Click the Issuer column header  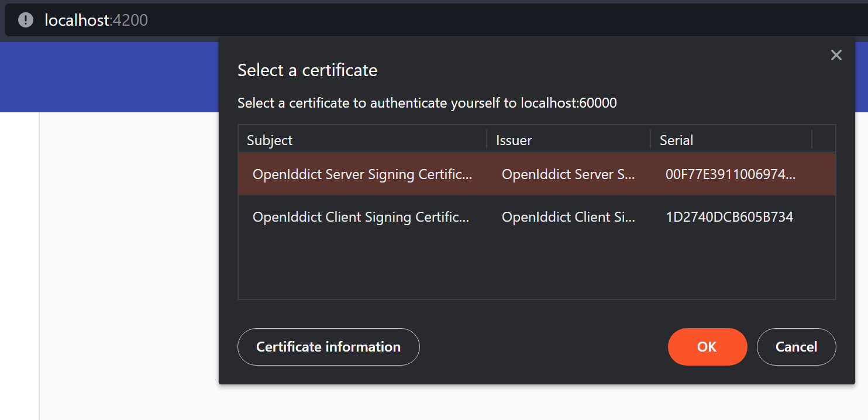(x=514, y=140)
